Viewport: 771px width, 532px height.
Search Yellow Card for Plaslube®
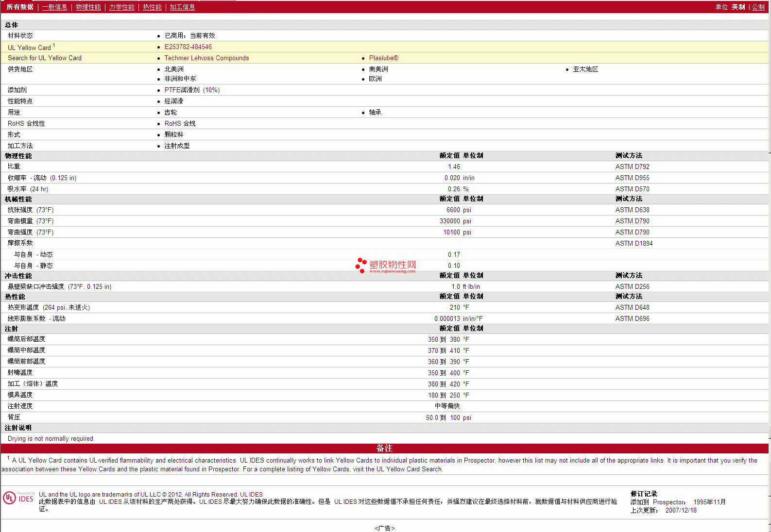(x=383, y=58)
